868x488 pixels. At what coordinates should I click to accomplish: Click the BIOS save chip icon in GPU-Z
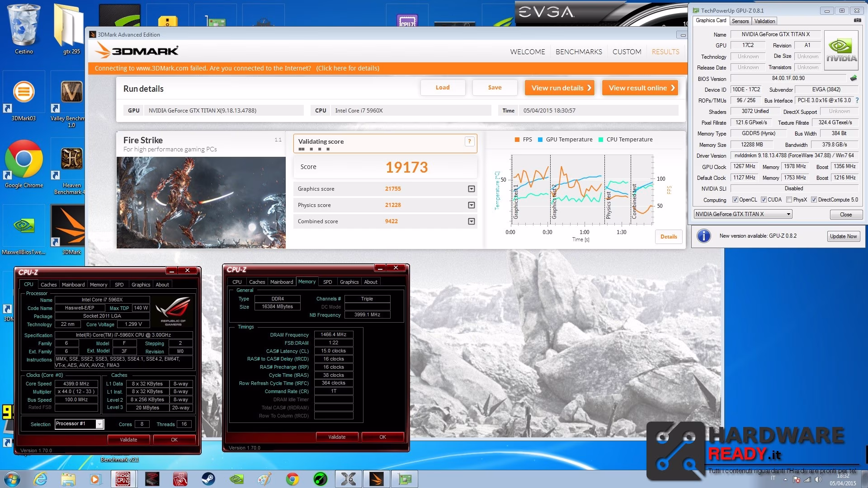coord(854,78)
